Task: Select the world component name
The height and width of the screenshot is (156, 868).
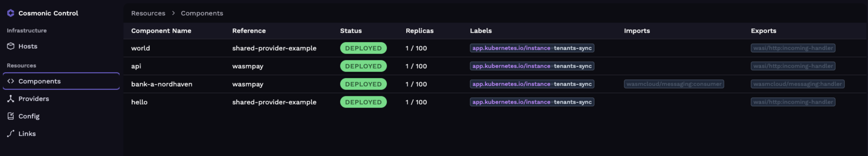Action: point(140,48)
